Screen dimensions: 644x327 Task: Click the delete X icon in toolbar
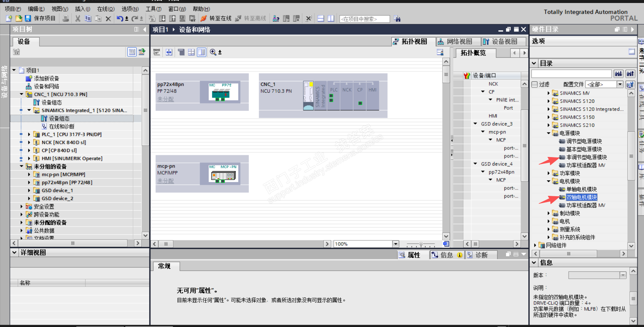[x=108, y=19]
